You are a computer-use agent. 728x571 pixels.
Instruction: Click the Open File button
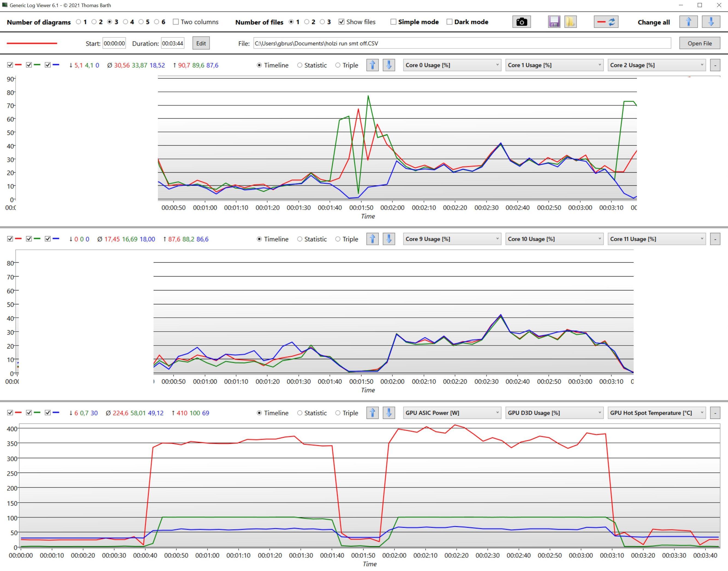tap(699, 43)
